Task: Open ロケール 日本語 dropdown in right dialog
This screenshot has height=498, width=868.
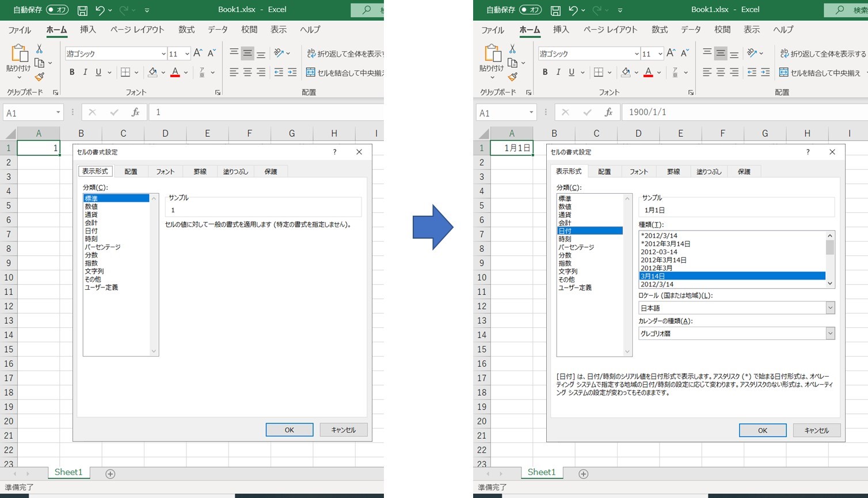Action: click(830, 308)
